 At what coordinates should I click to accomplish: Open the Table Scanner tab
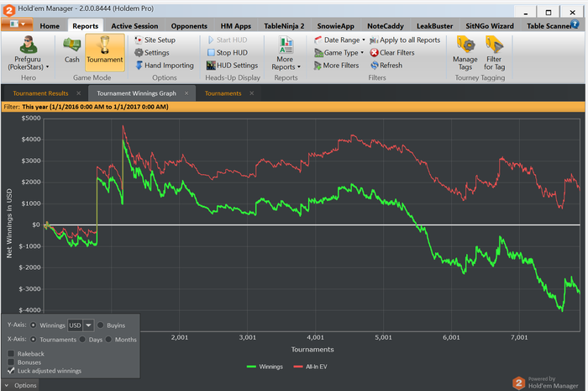click(x=549, y=26)
